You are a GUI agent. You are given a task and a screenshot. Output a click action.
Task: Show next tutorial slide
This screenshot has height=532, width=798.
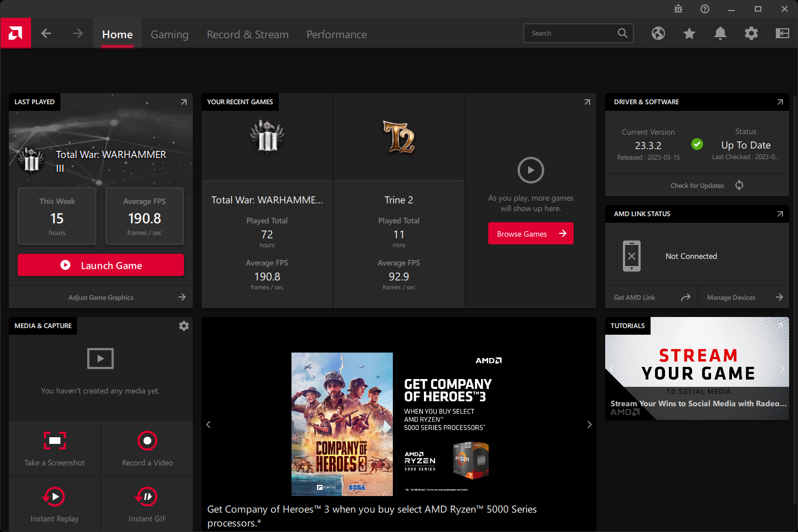pos(782,368)
